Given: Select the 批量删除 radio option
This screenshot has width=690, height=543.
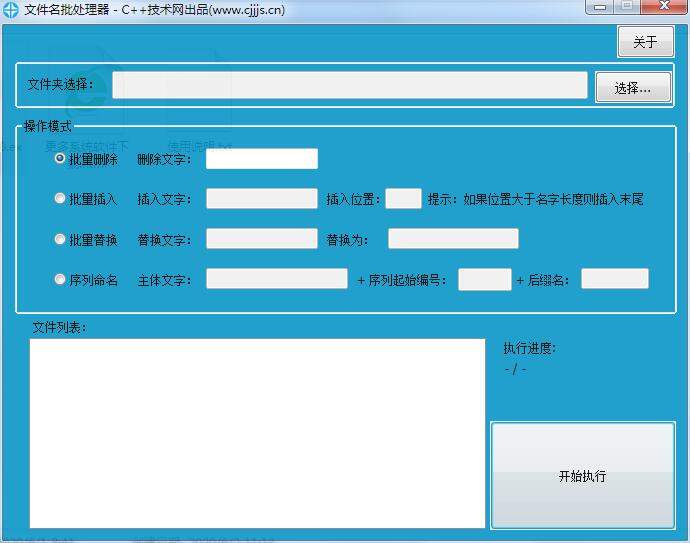Looking at the screenshot, I should [x=60, y=159].
